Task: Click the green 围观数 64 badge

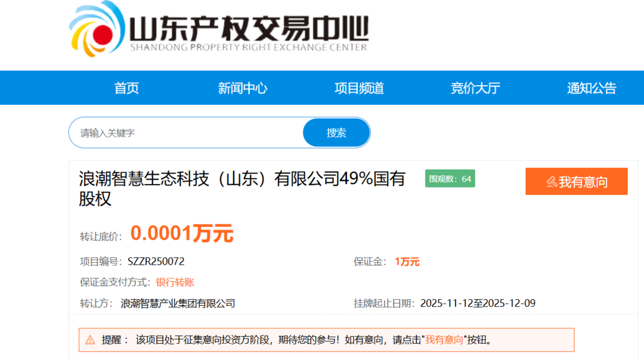Action: (x=450, y=179)
